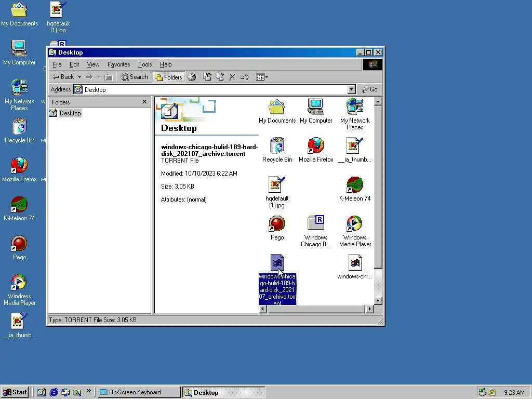
Task: Click the History toolbar icon
Action: (192, 77)
